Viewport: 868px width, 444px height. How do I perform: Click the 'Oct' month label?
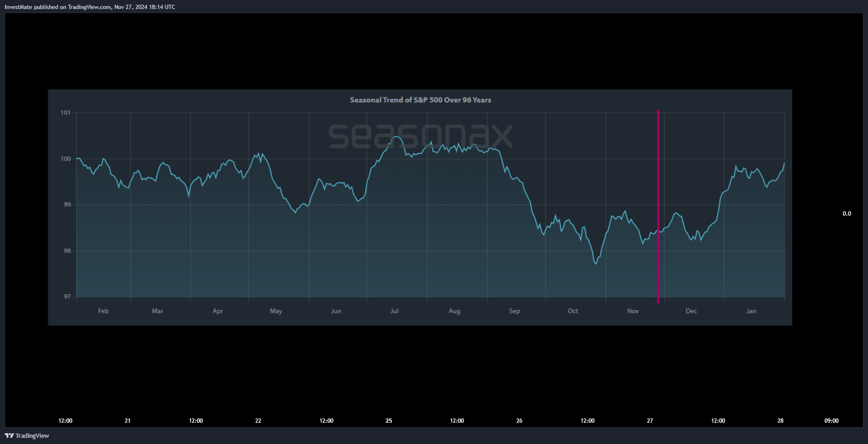pyautogui.click(x=572, y=311)
